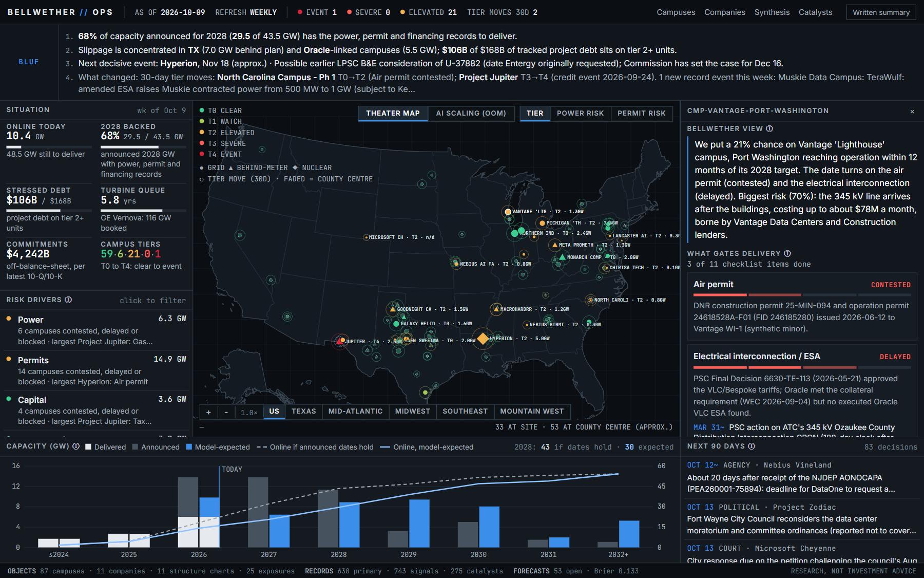Viewport: 924px width, 578px height.
Task: Click the 2028 model-expected blue bar
Action: coord(350,525)
